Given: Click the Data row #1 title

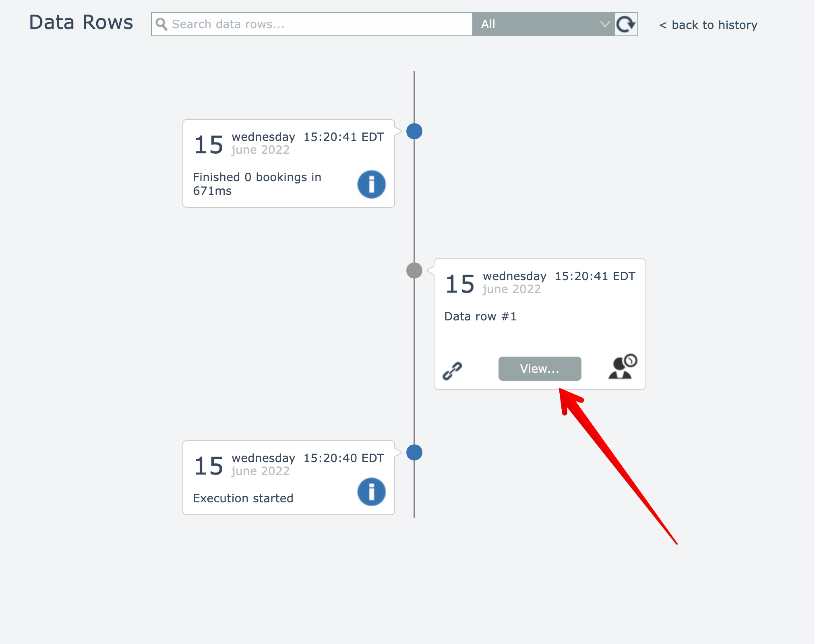Looking at the screenshot, I should (480, 316).
